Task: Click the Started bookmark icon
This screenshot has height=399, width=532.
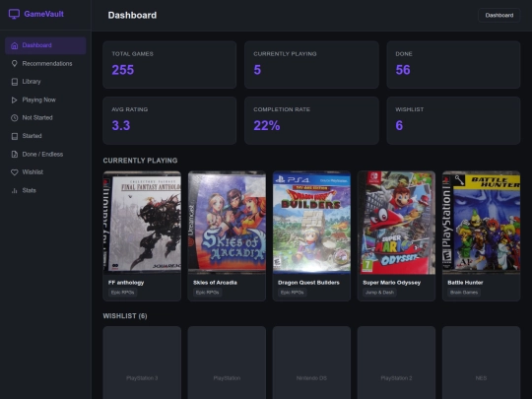Action: [14, 136]
